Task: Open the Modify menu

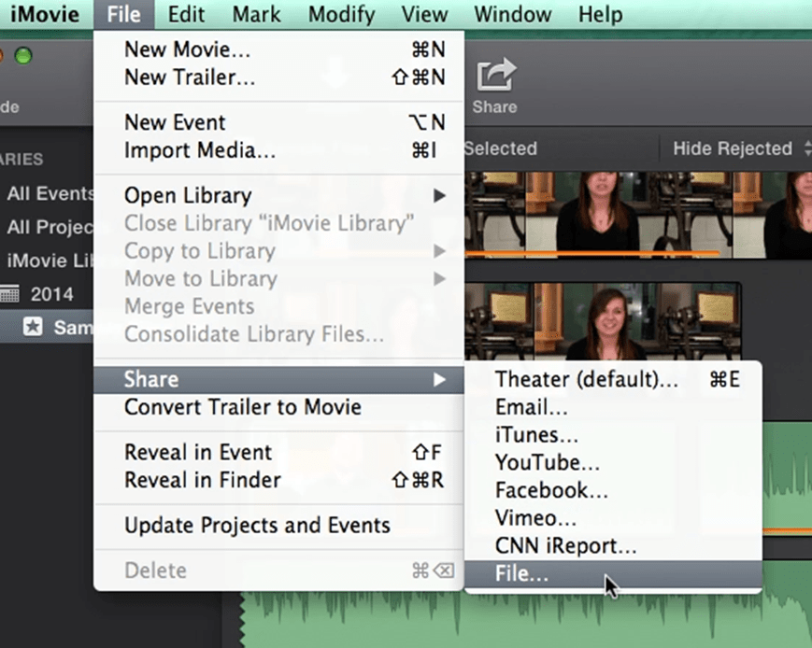Action: (341, 14)
